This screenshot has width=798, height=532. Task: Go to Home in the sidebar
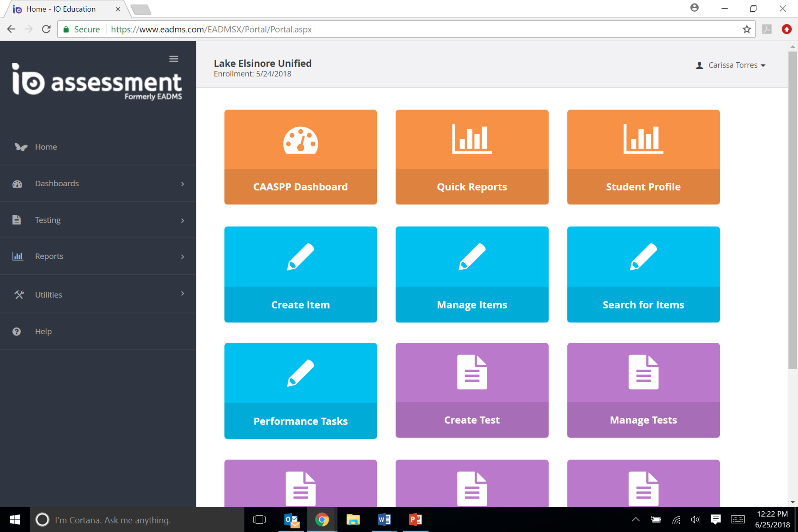tap(46, 147)
